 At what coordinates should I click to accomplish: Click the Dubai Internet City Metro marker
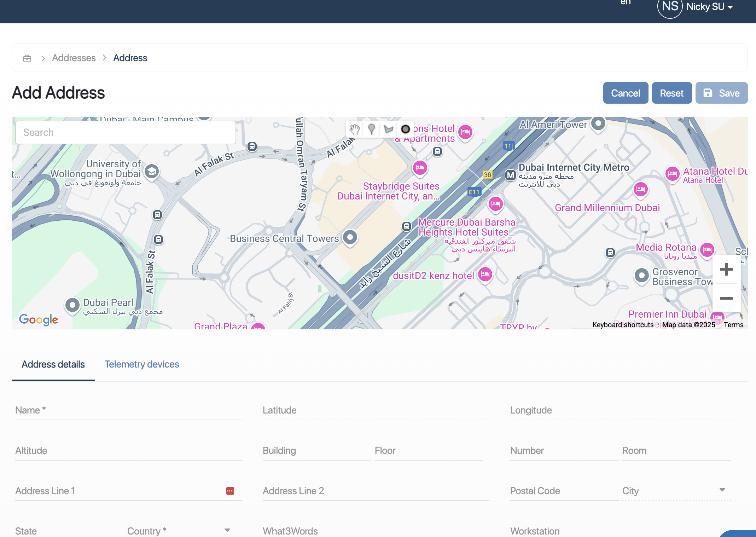click(510, 175)
